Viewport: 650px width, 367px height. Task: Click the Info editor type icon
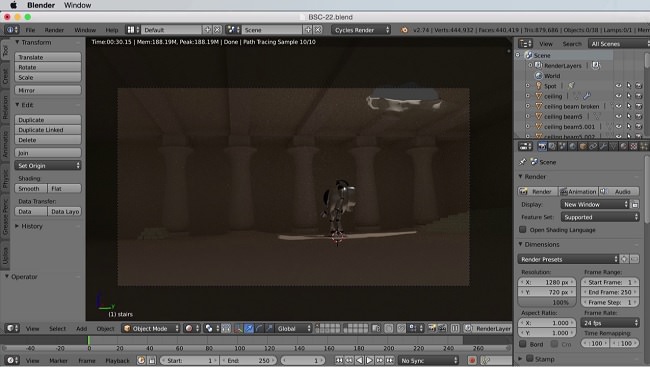pyautogui.click(x=12, y=30)
